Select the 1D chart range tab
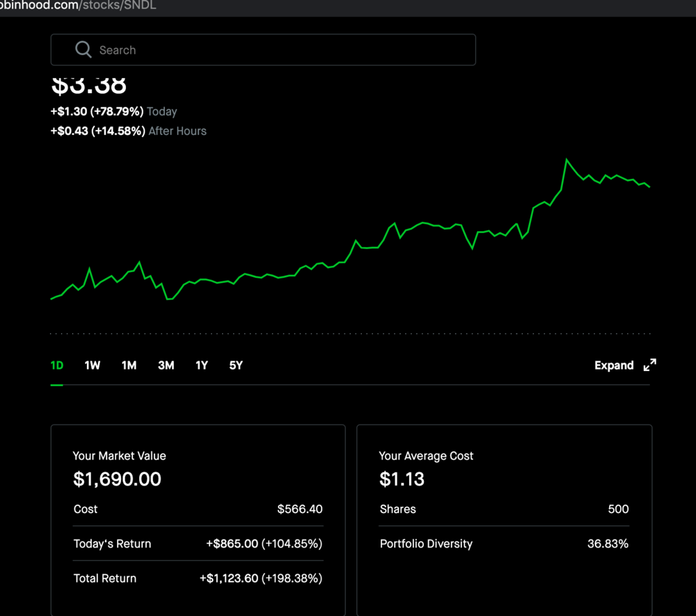The height and width of the screenshot is (616, 696). point(57,365)
